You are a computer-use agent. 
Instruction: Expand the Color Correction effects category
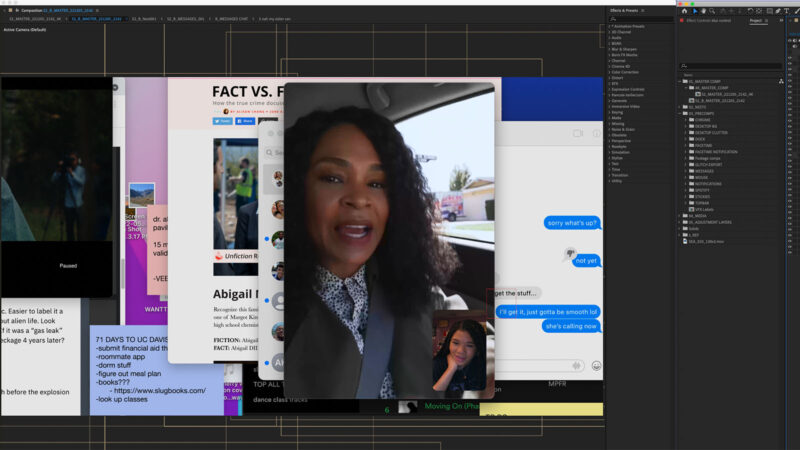pos(611,72)
